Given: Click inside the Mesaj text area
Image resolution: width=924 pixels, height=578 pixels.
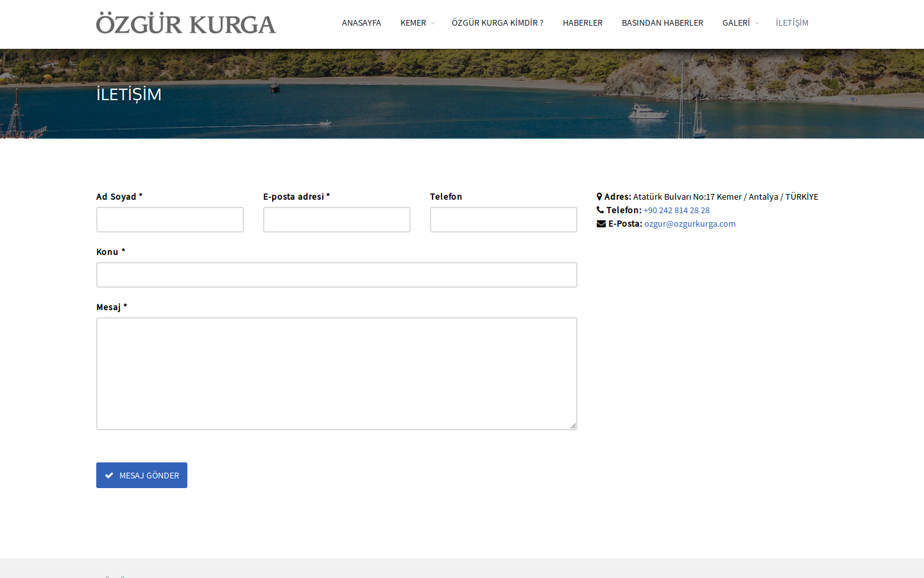Looking at the screenshot, I should (337, 374).
